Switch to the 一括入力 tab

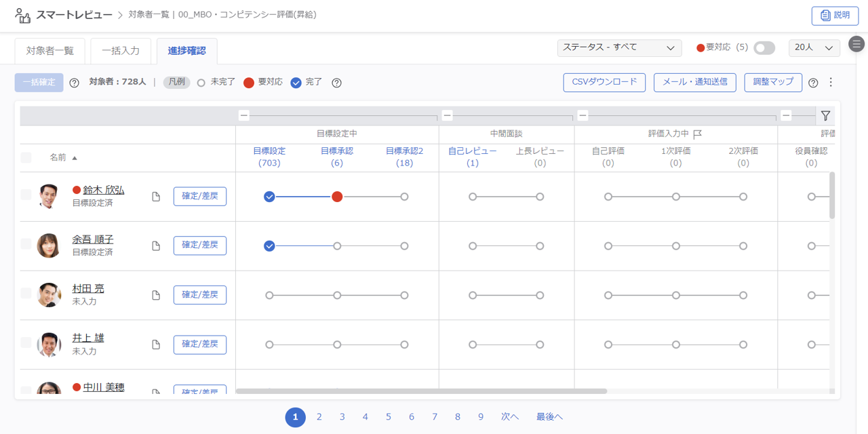click(x=121, y=51)
